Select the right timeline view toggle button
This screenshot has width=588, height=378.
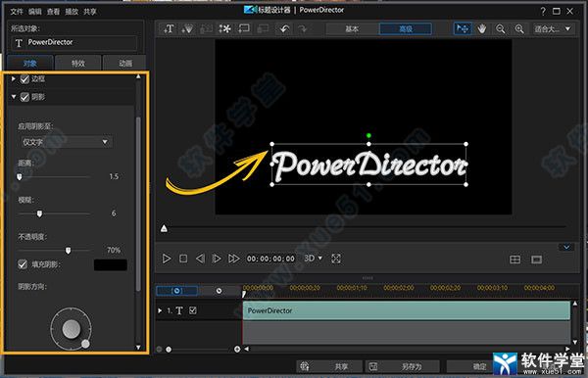(219, 291)
